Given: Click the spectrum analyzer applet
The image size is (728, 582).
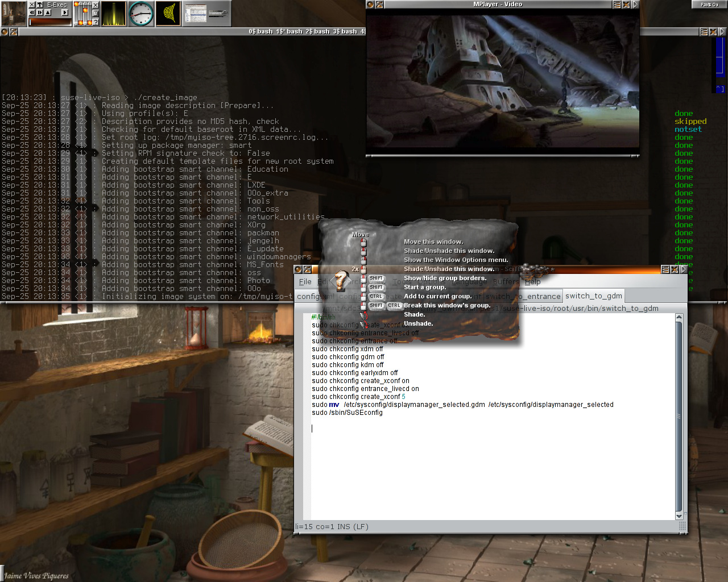Looking at the screenshot, I should pos(114,14).
